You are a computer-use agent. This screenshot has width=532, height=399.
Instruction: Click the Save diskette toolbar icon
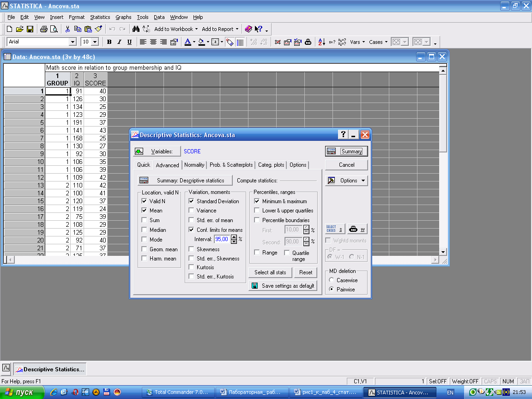[30, 29]
